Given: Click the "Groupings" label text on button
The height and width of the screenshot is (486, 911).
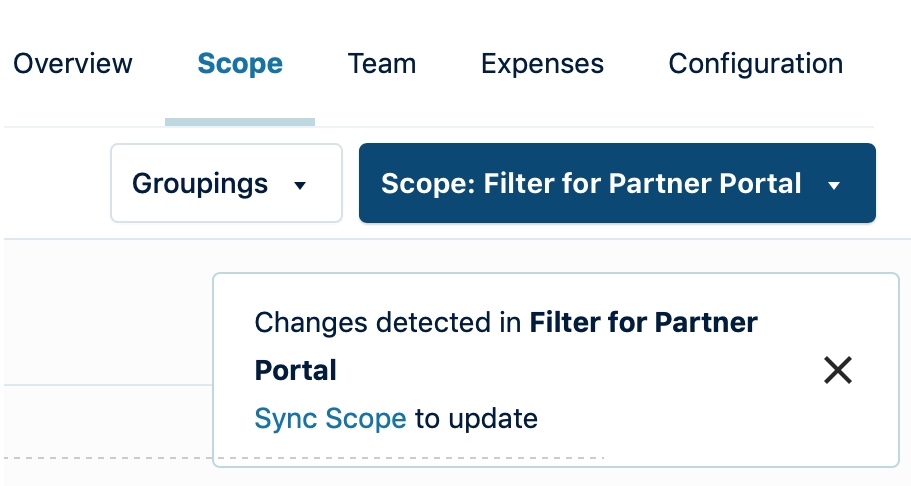Looking at the screenshot, I should 200,184.
